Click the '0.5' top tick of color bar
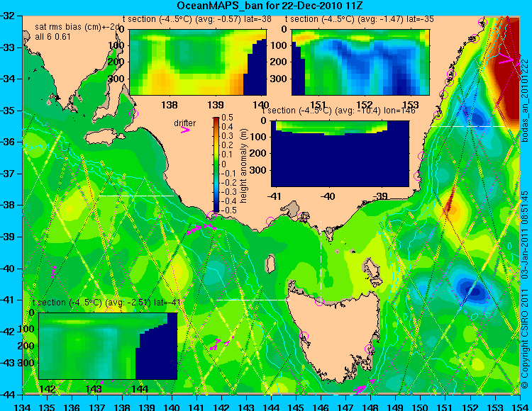Image resolution: width=532 pixels, height=411 pixels. point(227,118)
